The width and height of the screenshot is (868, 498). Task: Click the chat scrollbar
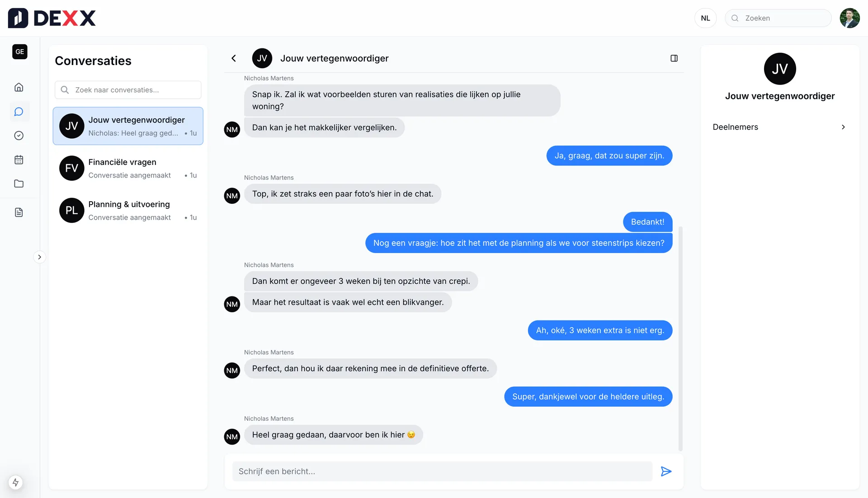pos(680,338)
